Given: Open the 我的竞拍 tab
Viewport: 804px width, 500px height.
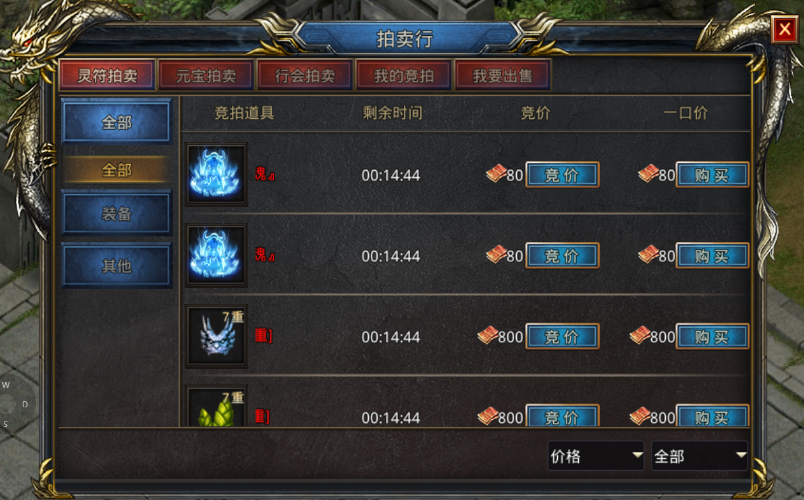Looking at the screenshot, I should point(404,75).
